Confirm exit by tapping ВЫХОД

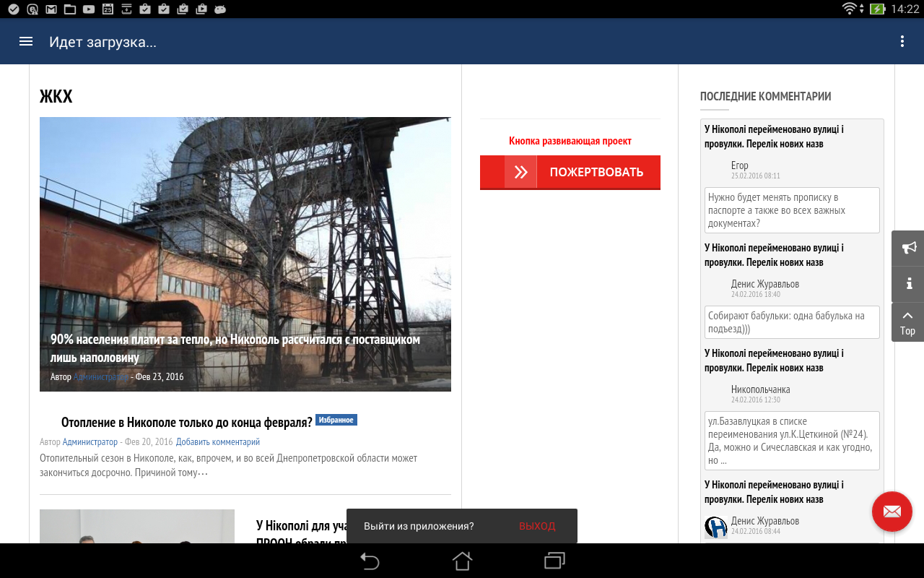pos(537,526)
